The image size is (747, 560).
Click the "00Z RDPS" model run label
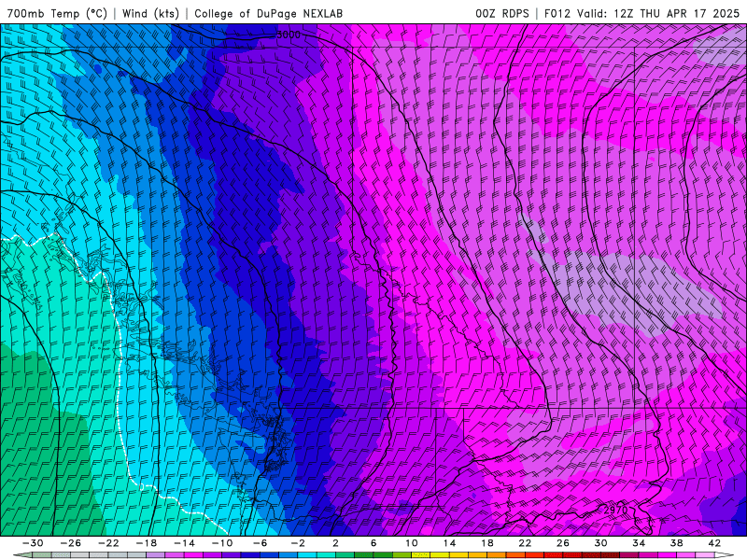coord(502,13)
